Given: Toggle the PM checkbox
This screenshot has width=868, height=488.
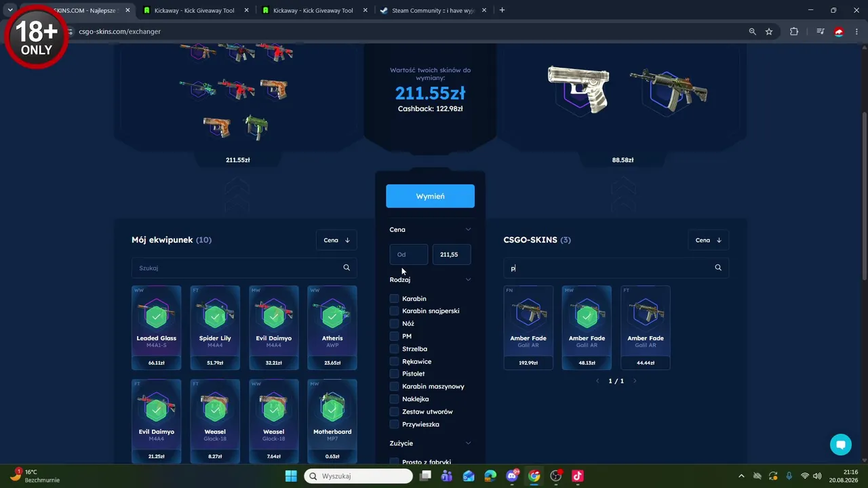Looking at the screenshot, I should [x=394, y=336].
